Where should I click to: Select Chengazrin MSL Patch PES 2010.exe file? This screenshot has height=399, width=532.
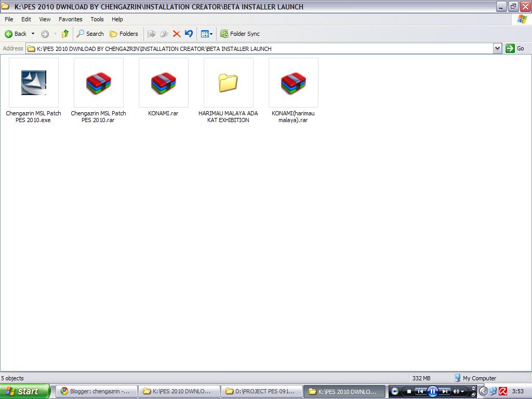[34, 90]
